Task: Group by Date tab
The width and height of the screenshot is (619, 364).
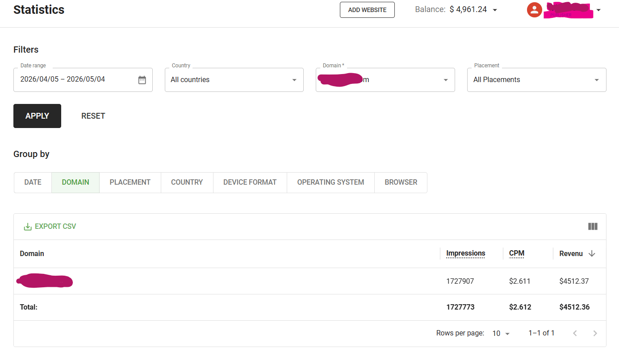Action: (x=33, y=182)
